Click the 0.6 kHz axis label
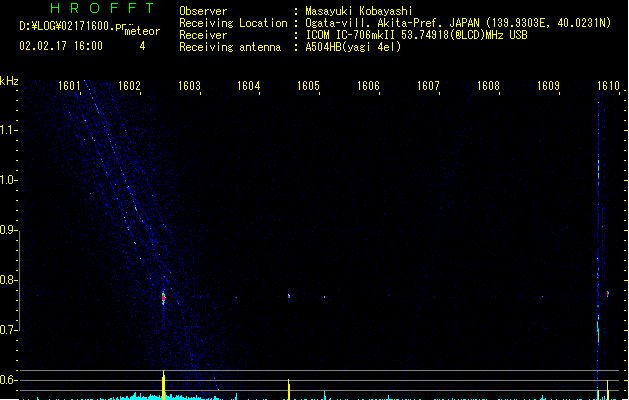This screenshot has width=629, height=400. point(9,380)
